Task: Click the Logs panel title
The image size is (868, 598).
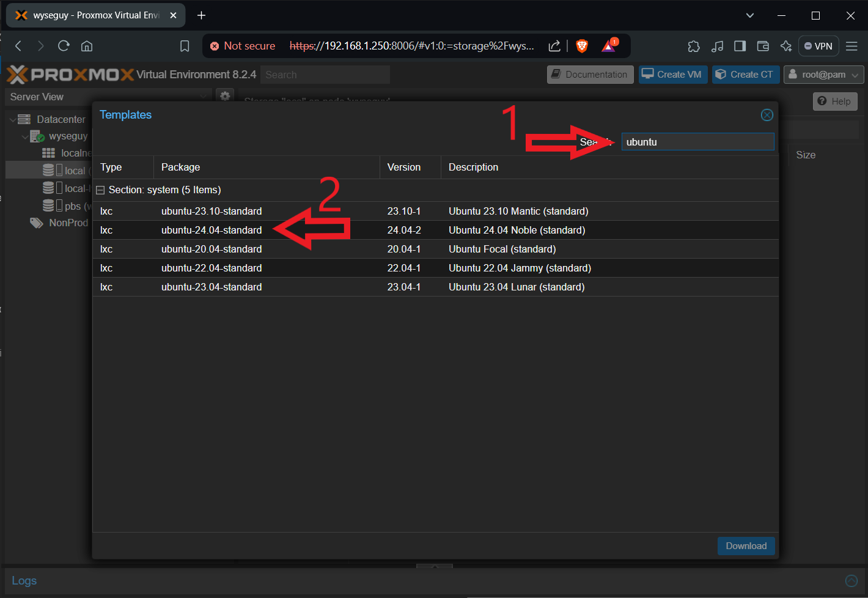Action: coord(24,581)
